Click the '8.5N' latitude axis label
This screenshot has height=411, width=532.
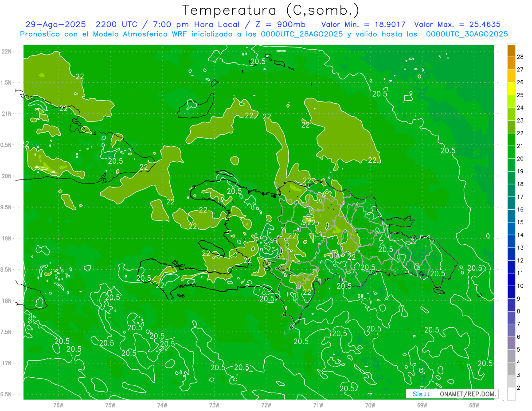point(6,270)
